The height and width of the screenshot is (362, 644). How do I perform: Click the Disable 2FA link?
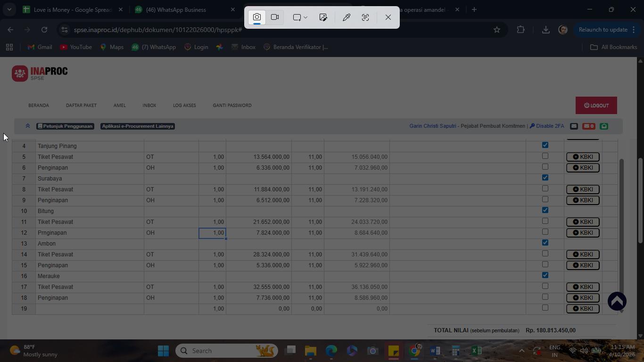click(547, 126)
